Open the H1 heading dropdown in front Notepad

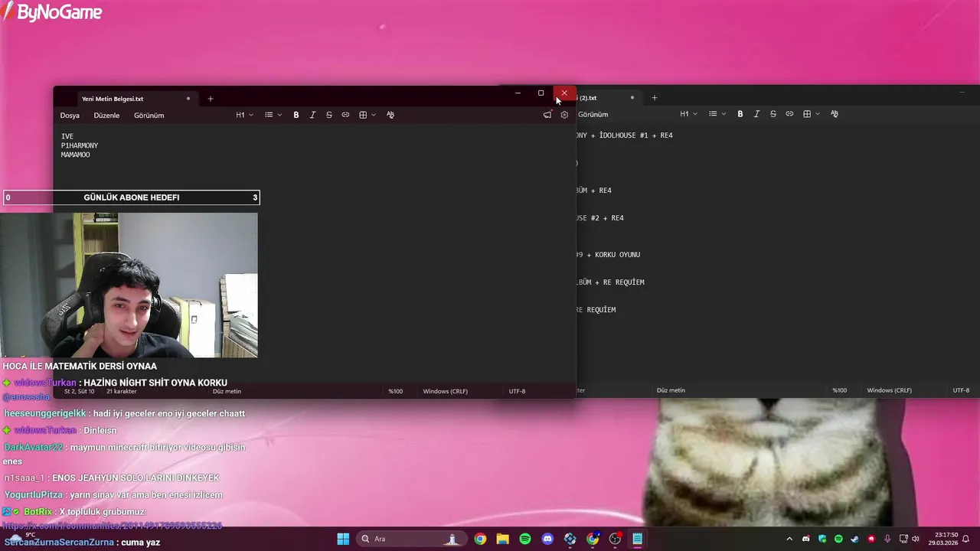click(x=244, y=115)
